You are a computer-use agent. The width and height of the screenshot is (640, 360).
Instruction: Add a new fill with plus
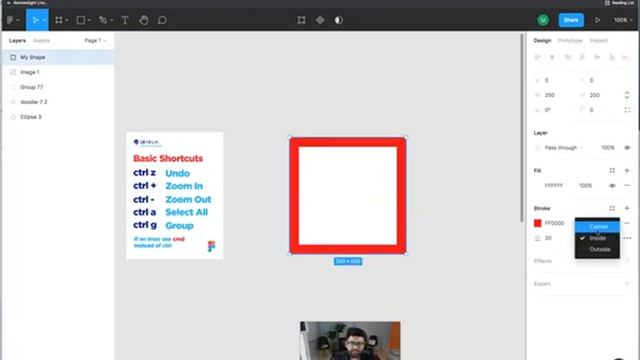coord(627,171)
